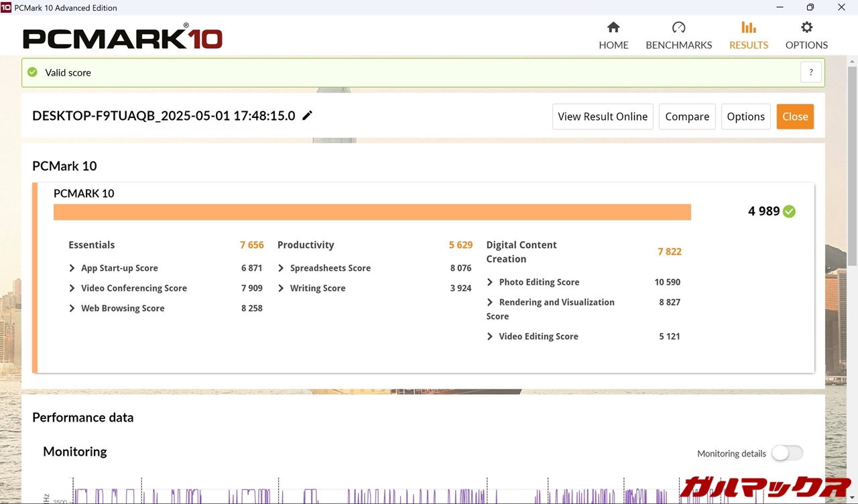This screenshot has width=858, height=504.
Task: Toggle the Monitoring details switch
Action: [787, 453]
